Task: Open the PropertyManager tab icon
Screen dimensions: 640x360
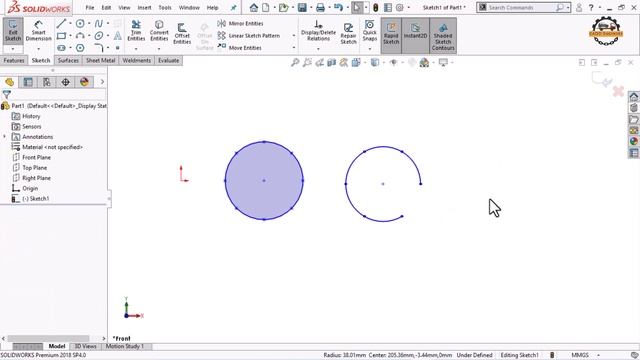Action: pyautogui.click(x=28, y=82)
